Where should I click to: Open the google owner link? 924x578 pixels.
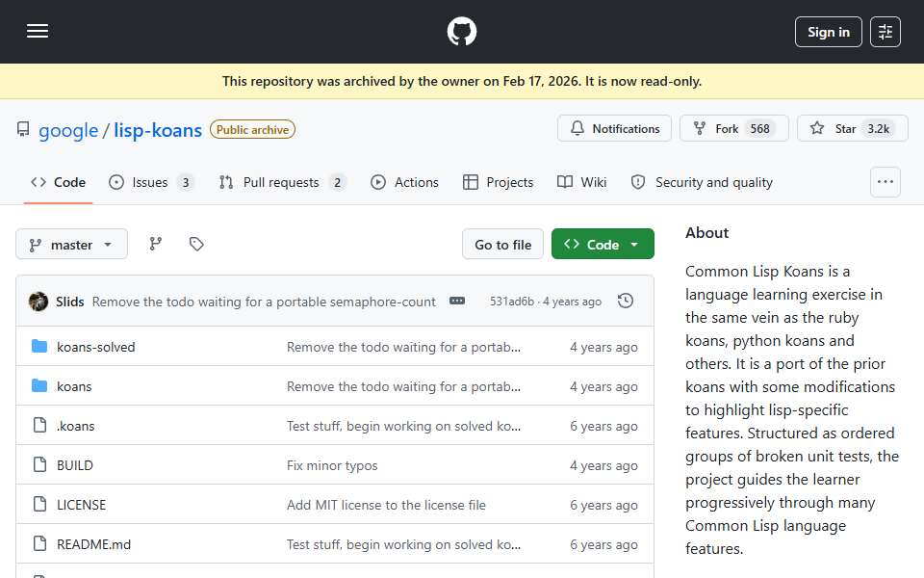pyautogui.click(x=68, y=130)
